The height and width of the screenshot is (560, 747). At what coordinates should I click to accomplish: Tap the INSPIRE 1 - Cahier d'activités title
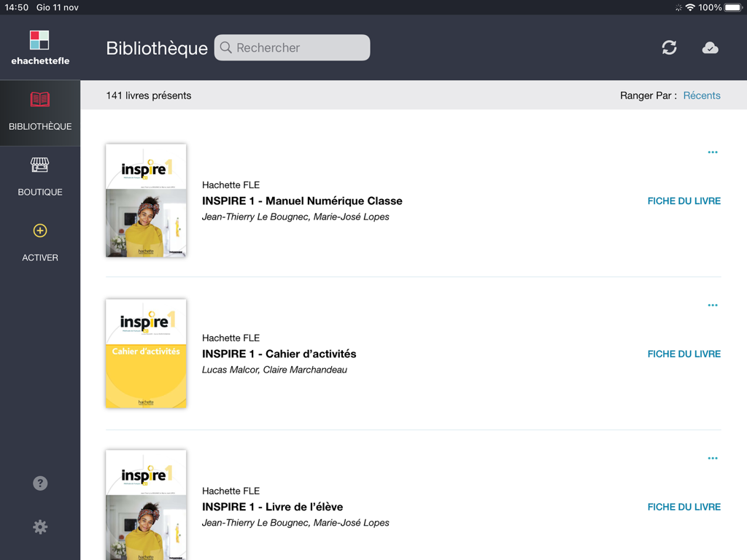pyautogui.click(x=279, y=354)
